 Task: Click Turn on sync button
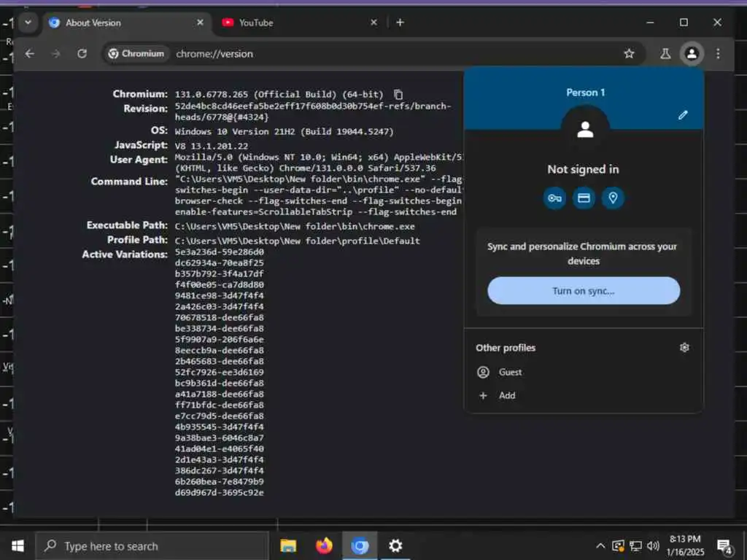coord(584,291)
